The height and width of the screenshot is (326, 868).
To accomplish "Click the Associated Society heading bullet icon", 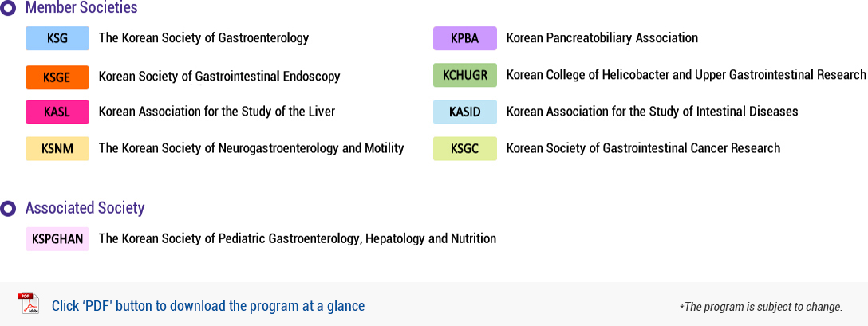I will click(9, 208).
